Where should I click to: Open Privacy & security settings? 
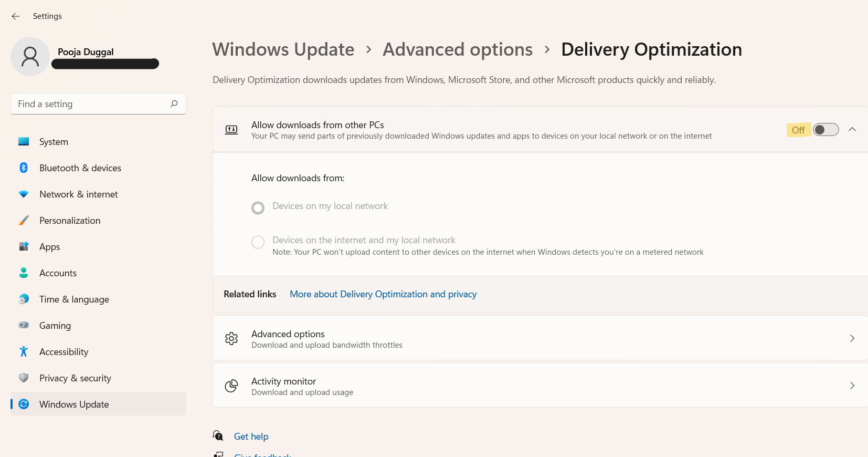[x=75, y=378]
